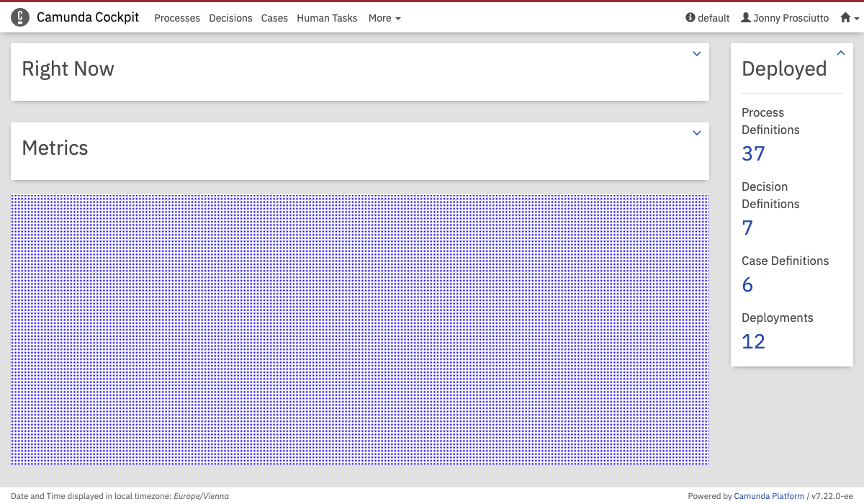This screenshot has height=504, width=864.
Task: Select Human Tasks in the navbar
Action: tap(327, 18)
